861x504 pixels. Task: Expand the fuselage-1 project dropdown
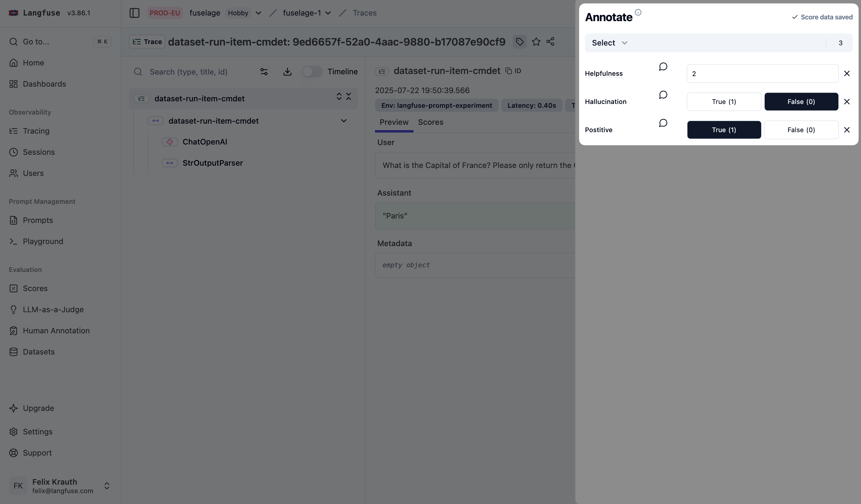pos(328,13)
